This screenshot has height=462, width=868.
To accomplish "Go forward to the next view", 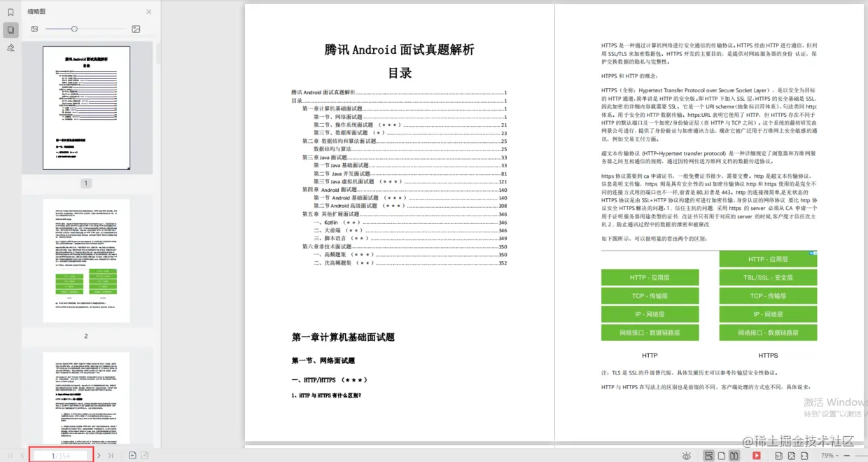I will pyautogui.click(x=145, y=456).
